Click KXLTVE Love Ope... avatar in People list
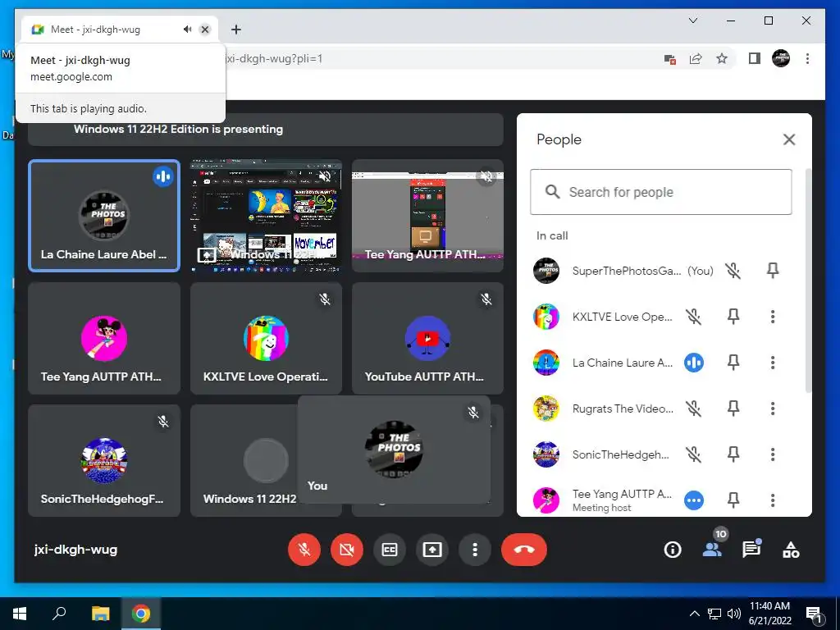This screenshot has height=630, width=840. tap(546, 317)
